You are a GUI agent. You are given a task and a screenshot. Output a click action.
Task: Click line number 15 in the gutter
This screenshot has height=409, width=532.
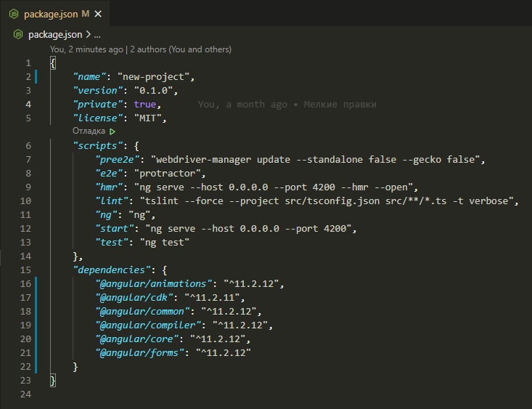tap(25, 270)
